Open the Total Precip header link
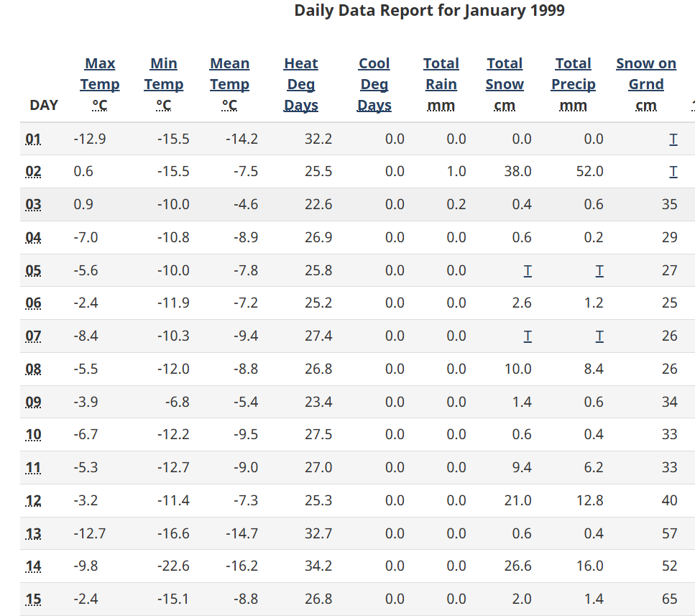The height and width of the screenshot is (616, 695). tap(574, 84)
